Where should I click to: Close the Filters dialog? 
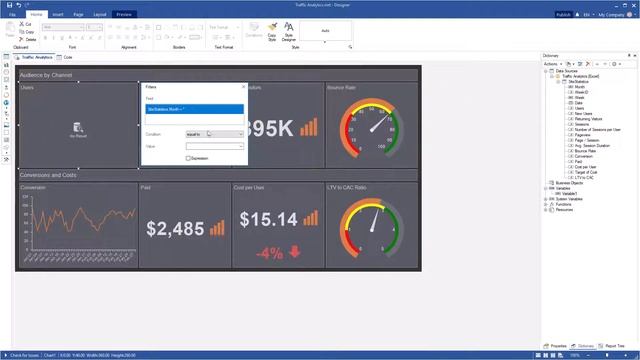pyautogui.click(x=244, y=87)
